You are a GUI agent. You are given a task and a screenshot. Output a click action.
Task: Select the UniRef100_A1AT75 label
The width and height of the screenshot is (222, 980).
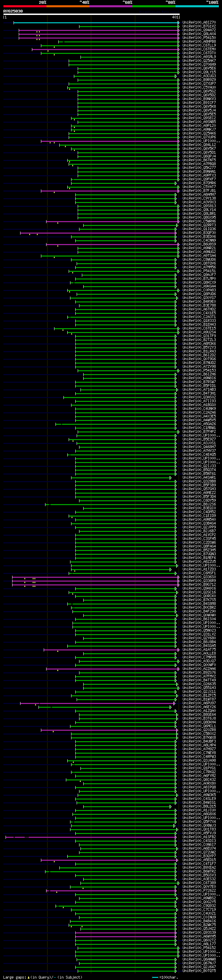[199, 649]
